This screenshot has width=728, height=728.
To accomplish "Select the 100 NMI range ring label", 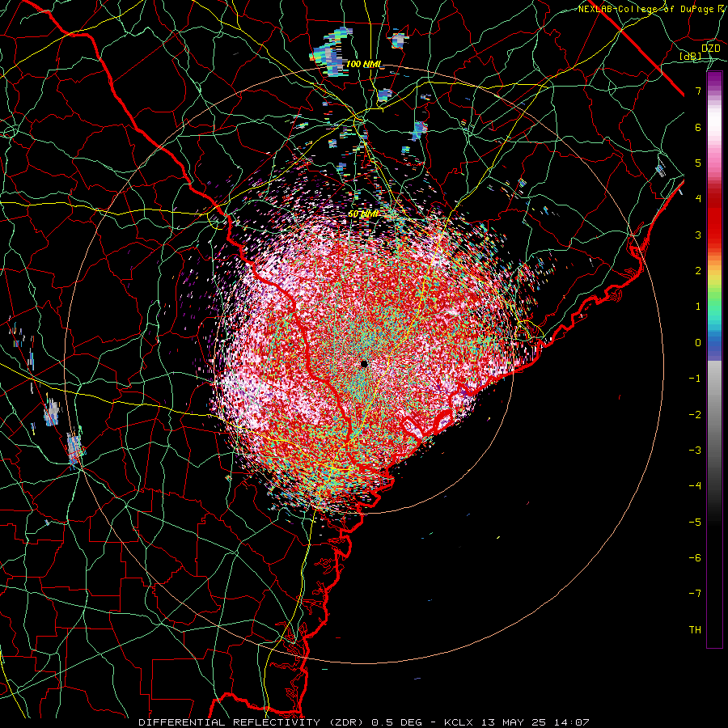I will click(x=363, y=64).
